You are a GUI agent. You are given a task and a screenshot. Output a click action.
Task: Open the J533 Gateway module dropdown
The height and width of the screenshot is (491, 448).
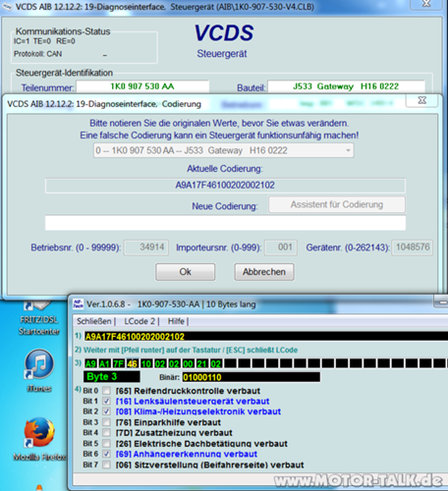click(224, 150)
